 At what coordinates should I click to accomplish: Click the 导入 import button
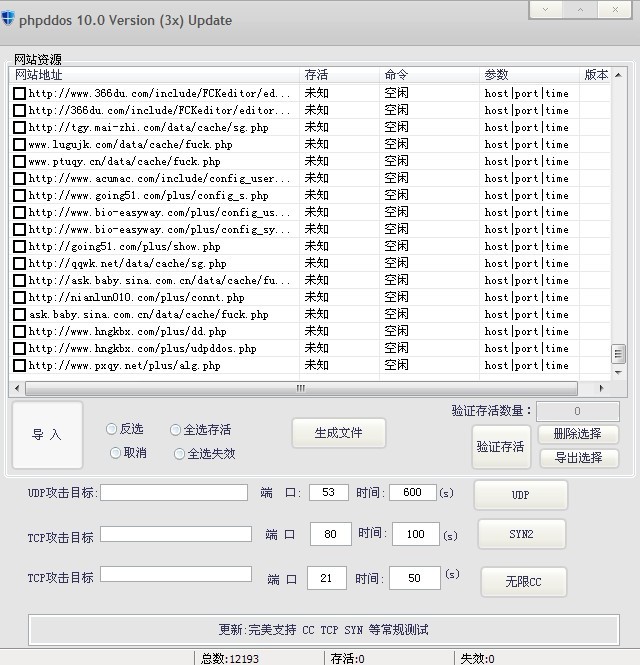coord(47,435)
